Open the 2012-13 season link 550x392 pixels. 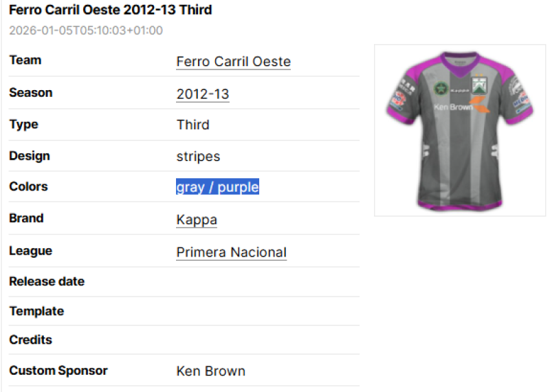(202, 94)
